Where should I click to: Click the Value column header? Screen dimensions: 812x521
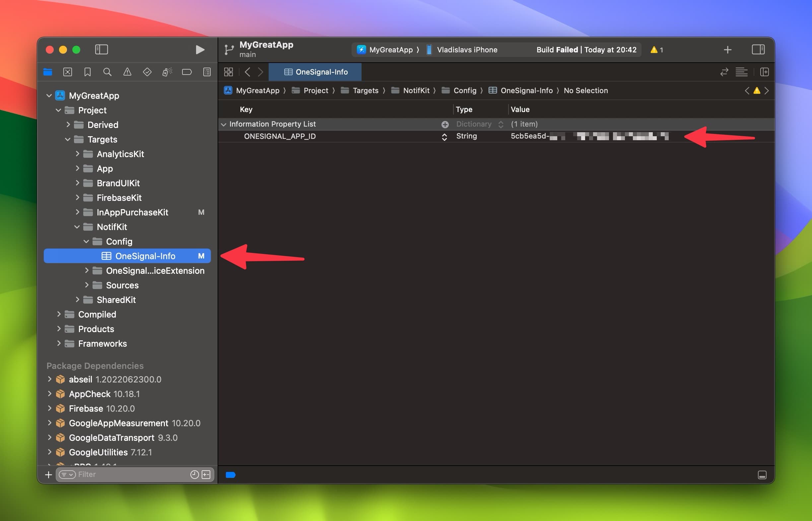coord(520,109)
